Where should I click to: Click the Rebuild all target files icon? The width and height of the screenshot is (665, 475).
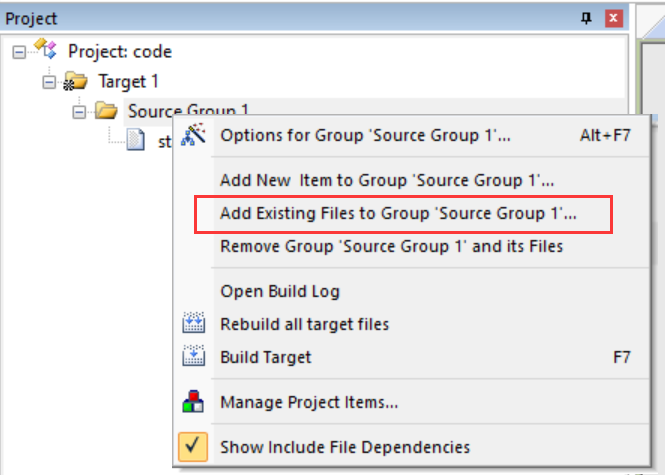195,324
